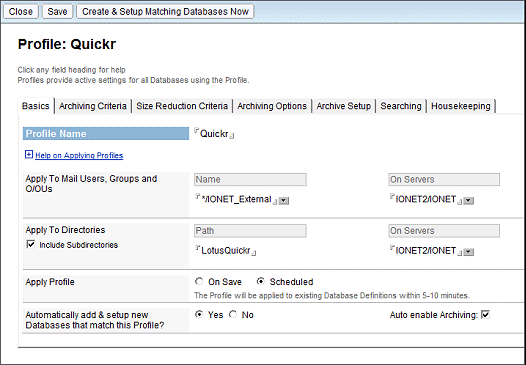This screenshot has width=526, height=365.
Task: Choose No for automatically adding databases
Action: click(x=233, y=314)
